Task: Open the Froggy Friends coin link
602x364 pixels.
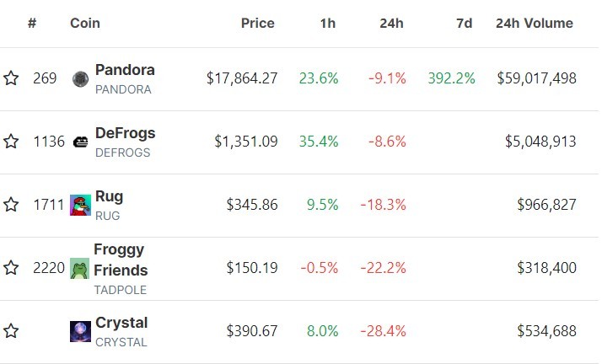Action: coord(121,260)
